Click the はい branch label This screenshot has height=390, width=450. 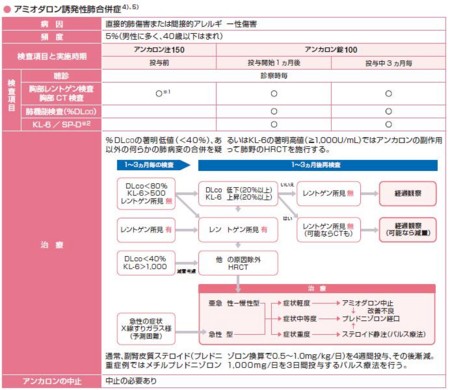pos(287,219)
